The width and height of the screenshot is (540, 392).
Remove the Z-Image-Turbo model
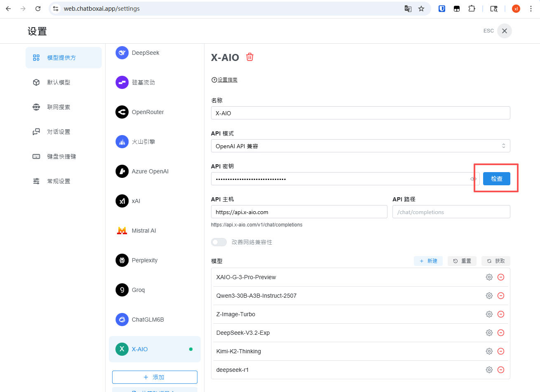[501, 314]
